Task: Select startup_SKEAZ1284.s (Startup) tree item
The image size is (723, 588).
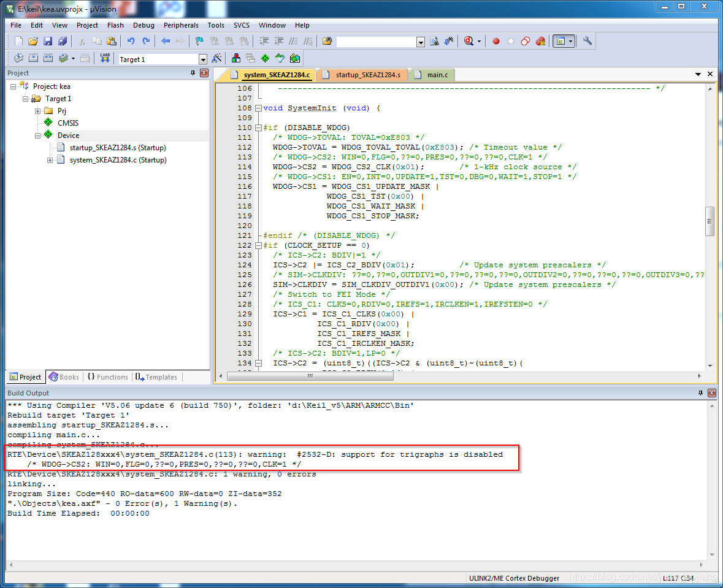Action: (x=118, y=148)
